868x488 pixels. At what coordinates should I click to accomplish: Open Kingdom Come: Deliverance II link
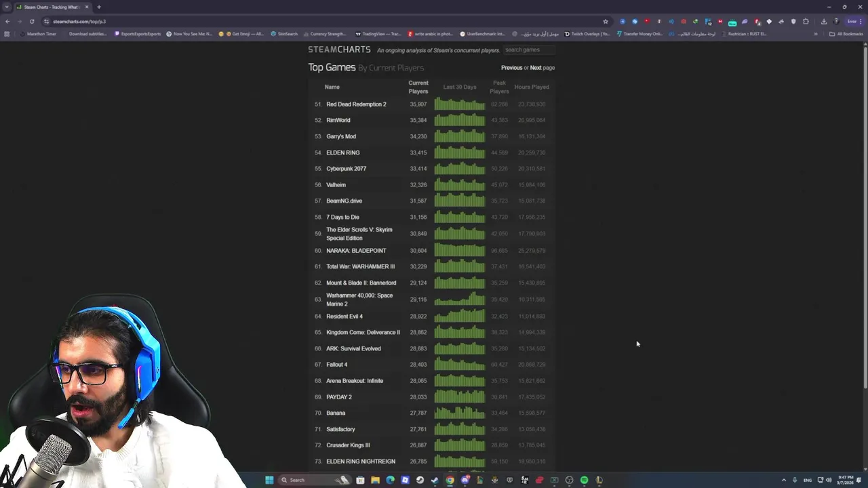click(363, 333)
